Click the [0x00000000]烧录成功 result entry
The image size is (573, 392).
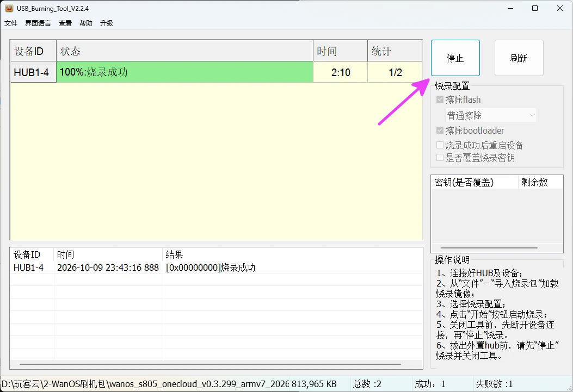pyautogui.click(x=211, y=267)
